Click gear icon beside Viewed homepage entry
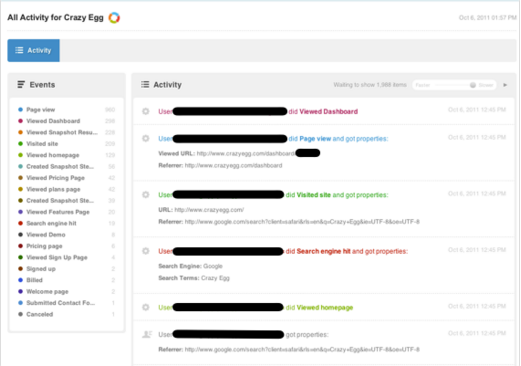The image size is (521, 366). coord(146,307)
